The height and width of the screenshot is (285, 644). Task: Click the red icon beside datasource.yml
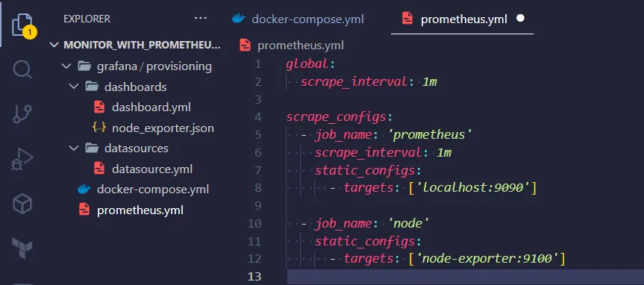pos(99,169)
